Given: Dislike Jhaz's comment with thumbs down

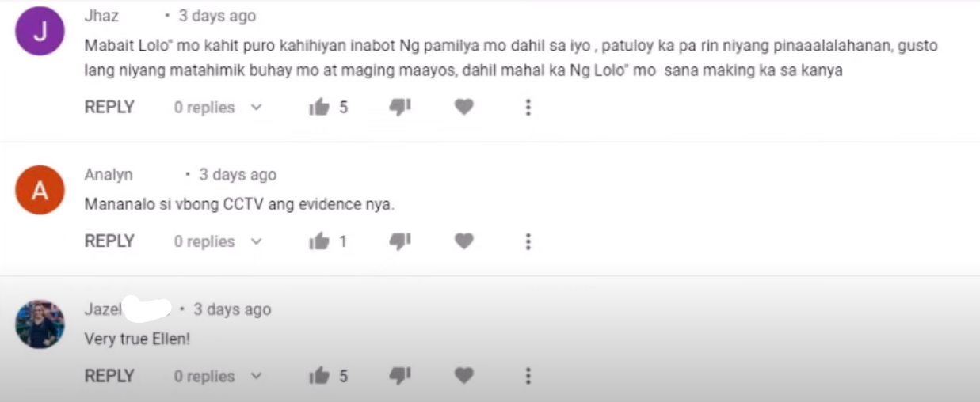Looking at the screenshot, I should pos(400,108).
